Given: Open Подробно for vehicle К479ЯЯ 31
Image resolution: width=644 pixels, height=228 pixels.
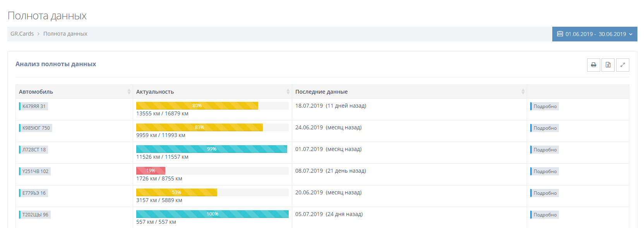Looking at the screenshot, I should click(x=545, y=106).
